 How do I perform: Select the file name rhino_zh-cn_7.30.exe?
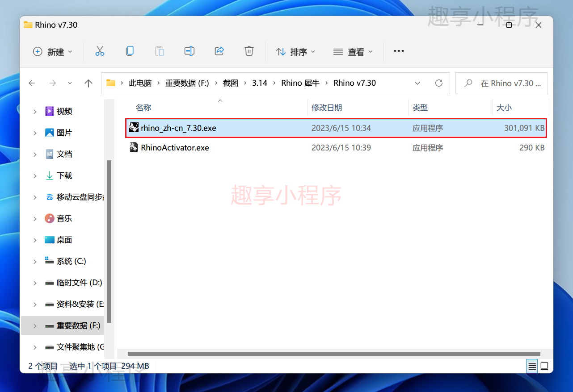click(178, 128)
